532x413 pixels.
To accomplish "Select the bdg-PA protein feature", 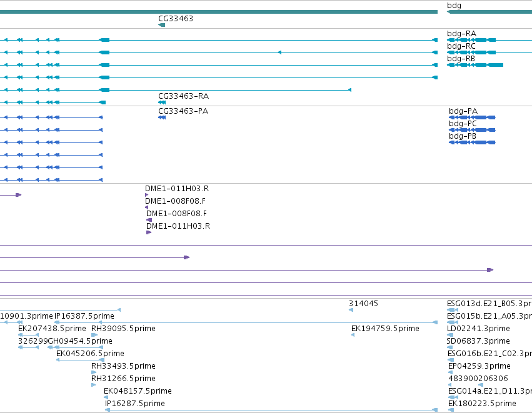I will pyautogui.click(x=472, y=117).
